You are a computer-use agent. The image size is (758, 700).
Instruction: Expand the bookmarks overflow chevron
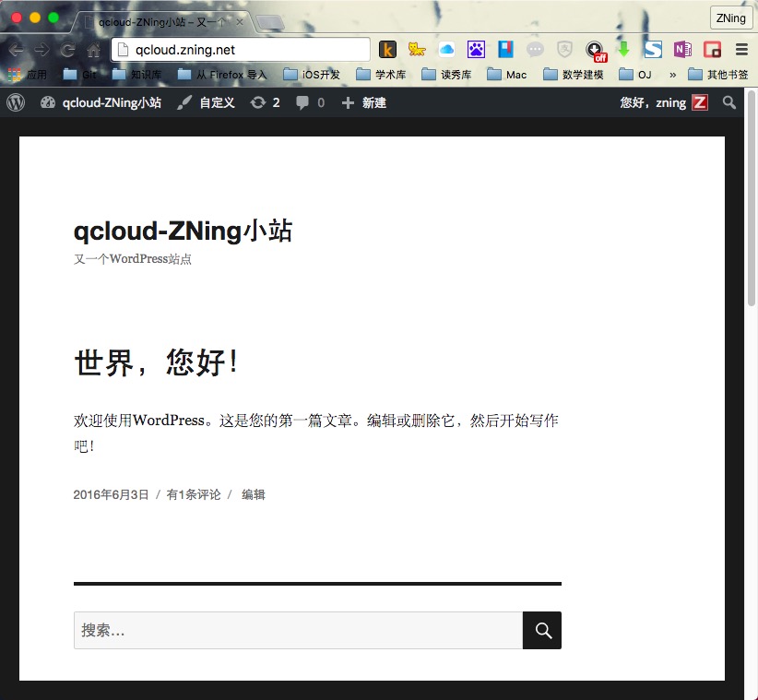pyautogui.click(x=672, y=75)
